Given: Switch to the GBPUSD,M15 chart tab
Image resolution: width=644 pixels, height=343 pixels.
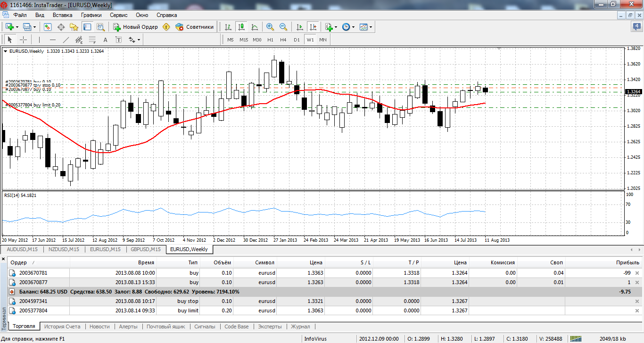Looking at the screenshot, I should 145,249.
